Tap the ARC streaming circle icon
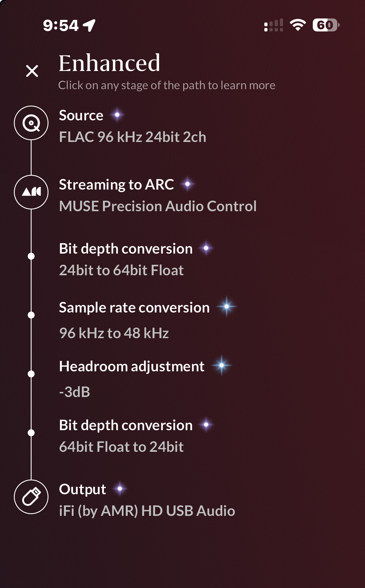The width and height of the screenshot is (365, 588). (x=31, y=192)
